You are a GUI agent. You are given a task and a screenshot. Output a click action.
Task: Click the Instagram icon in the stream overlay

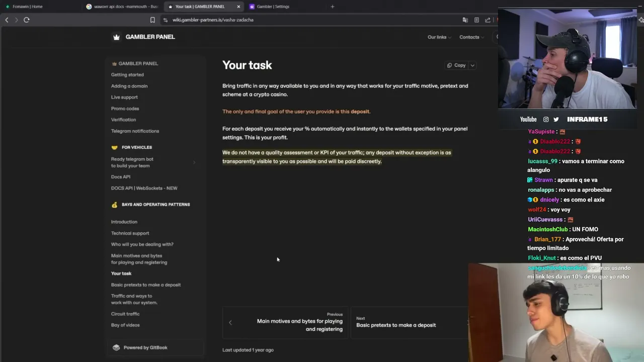coord(546,119)
